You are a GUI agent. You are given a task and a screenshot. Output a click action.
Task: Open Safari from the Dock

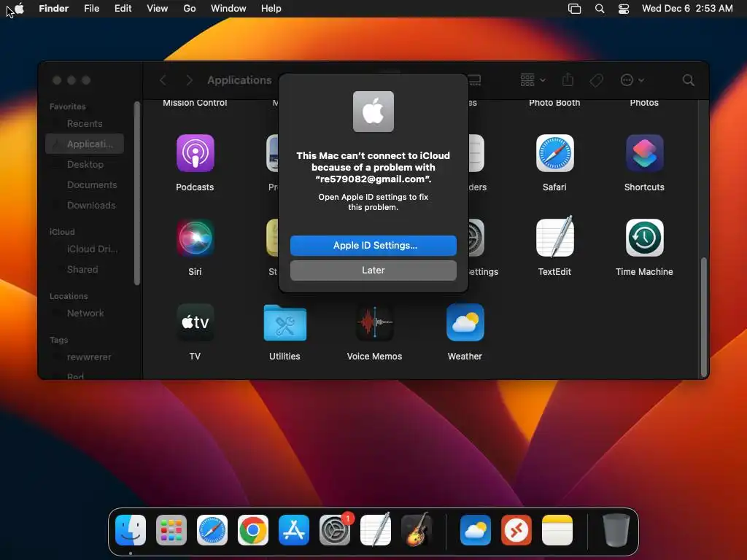(212, 529)
